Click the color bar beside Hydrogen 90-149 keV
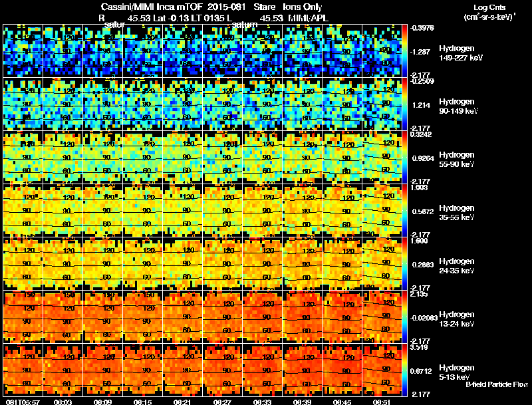This screenshot has width=532, height=405. click(x=405, y=104)
